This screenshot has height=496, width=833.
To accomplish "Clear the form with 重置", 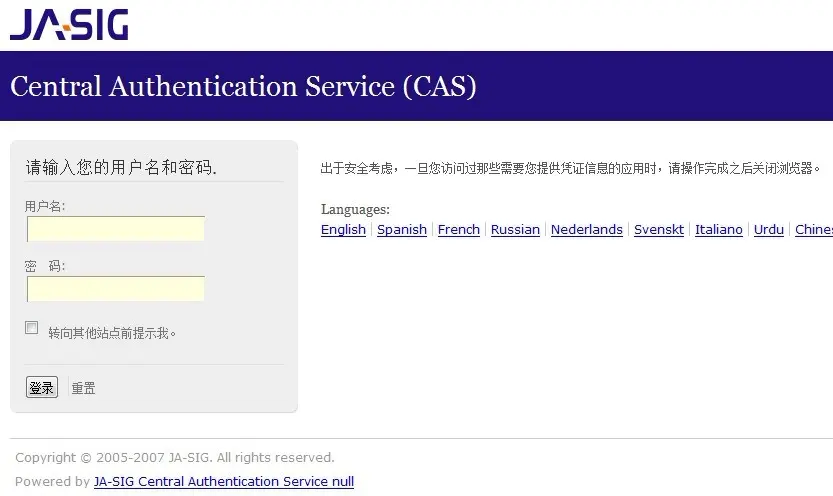I will click(83, 388).
